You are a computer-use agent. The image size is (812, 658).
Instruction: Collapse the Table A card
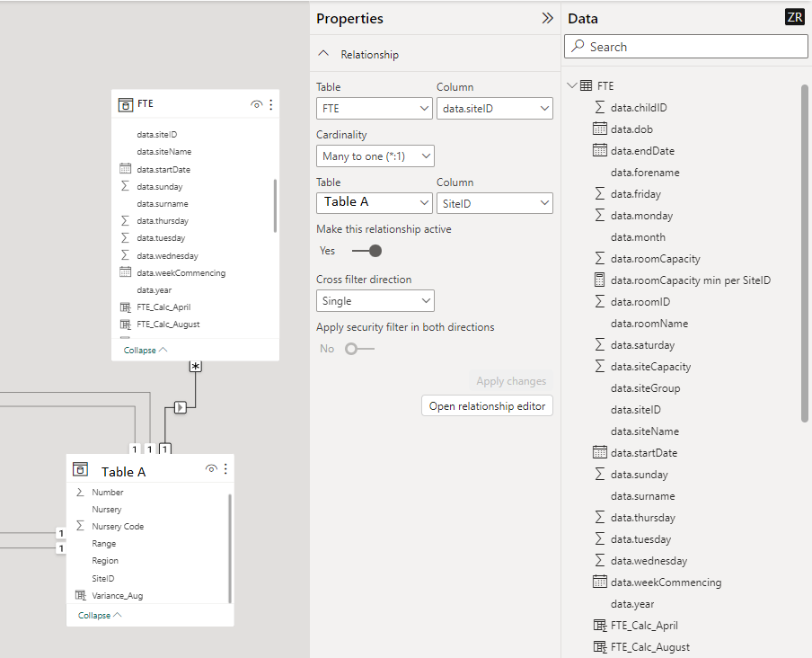coord(100,615)
